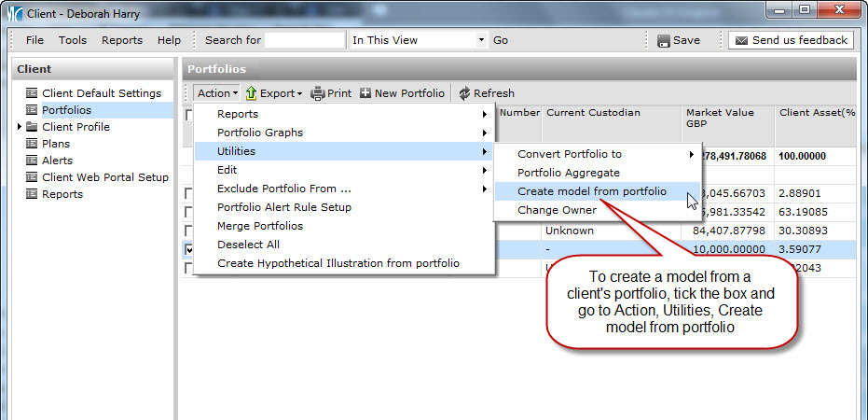Viewport: 868px width, 420px height.
Task: Choose Merge Portfolios from the Action menu
Action: 259,226
